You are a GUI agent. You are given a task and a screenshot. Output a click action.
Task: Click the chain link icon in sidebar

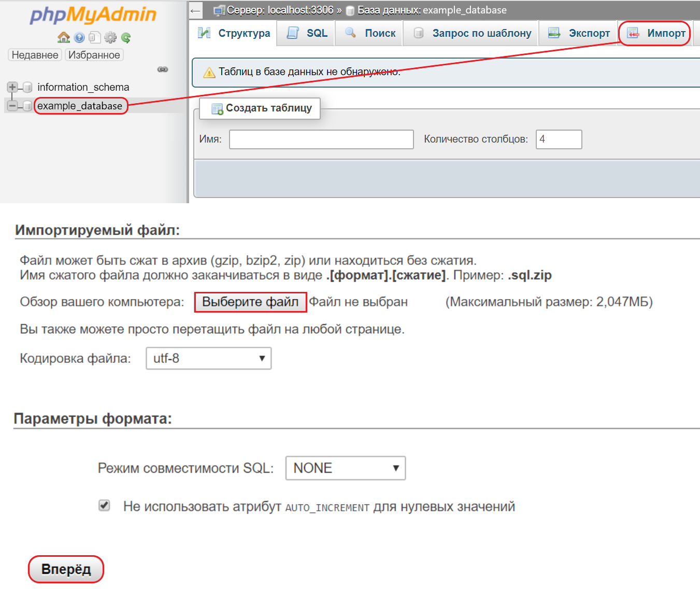(x=163, y=69)
